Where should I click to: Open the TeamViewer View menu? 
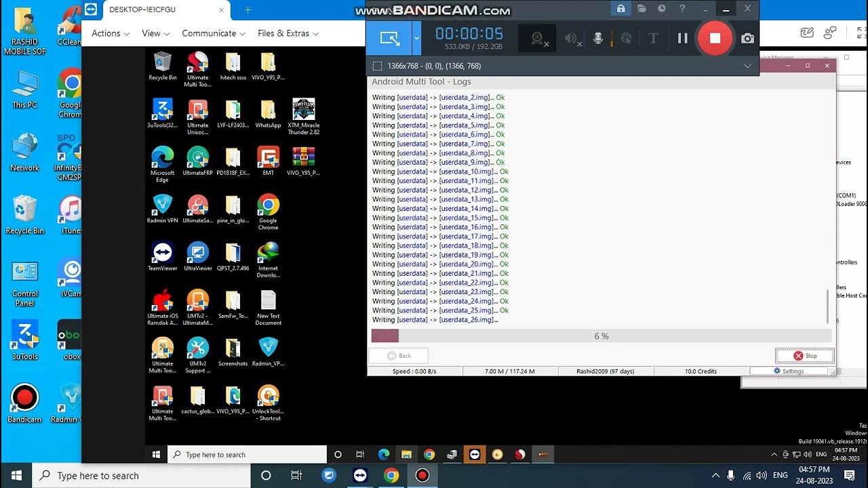pyautogui.click(x=156, y=33)
